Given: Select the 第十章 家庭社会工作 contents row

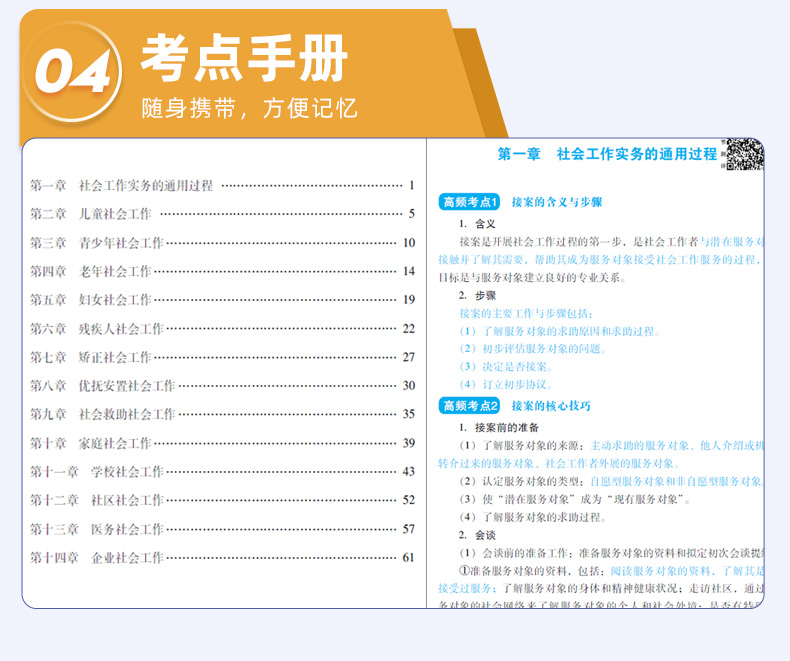Looking at the screenshot, I should click(x=222, y=443).
